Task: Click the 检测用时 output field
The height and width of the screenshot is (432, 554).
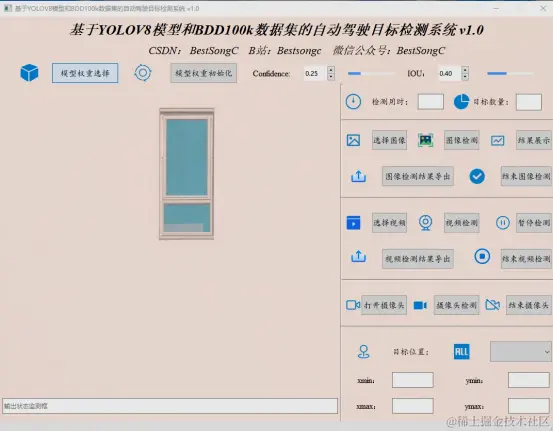Action: 431,102
